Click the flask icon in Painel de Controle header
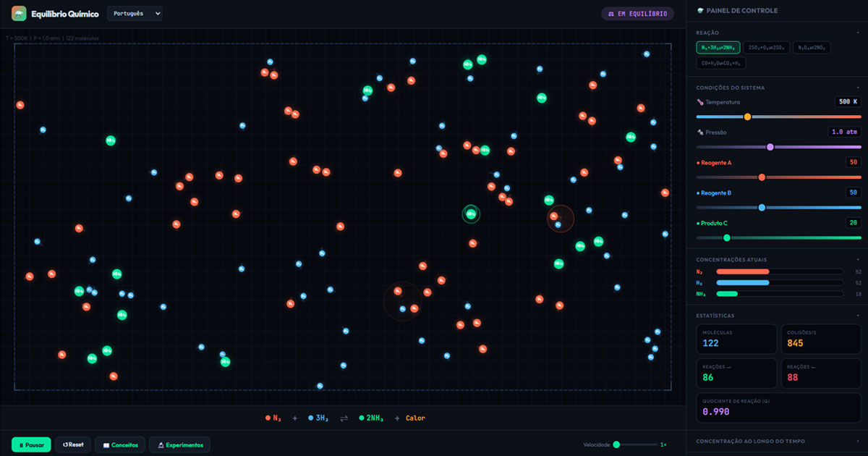868x456 pixels. [x=700, y=11]
